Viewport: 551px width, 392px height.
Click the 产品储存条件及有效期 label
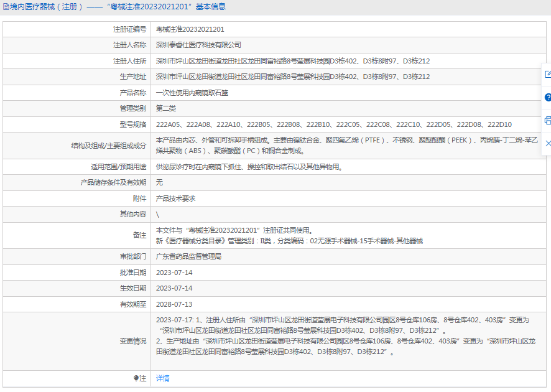[113, 182]
